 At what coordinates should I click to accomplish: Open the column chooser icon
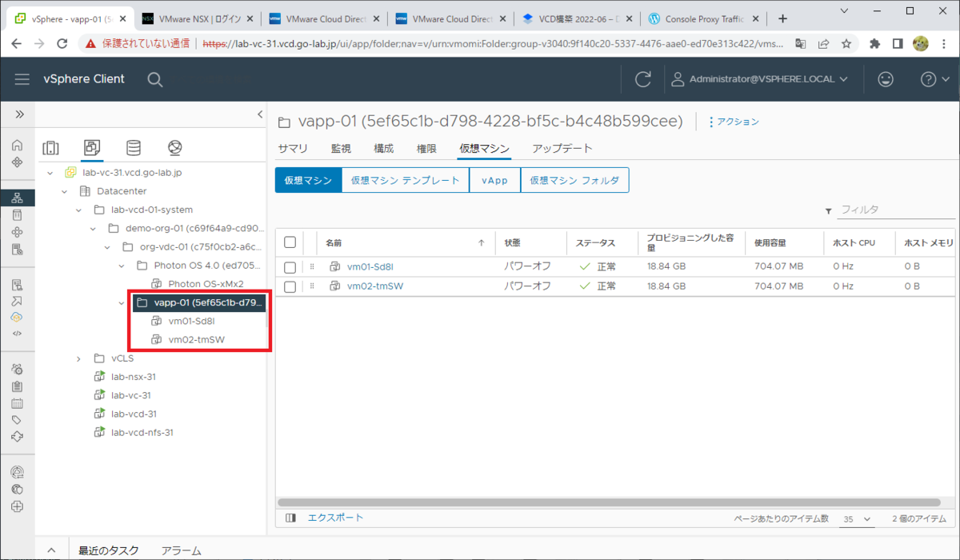tap(290, 518)
